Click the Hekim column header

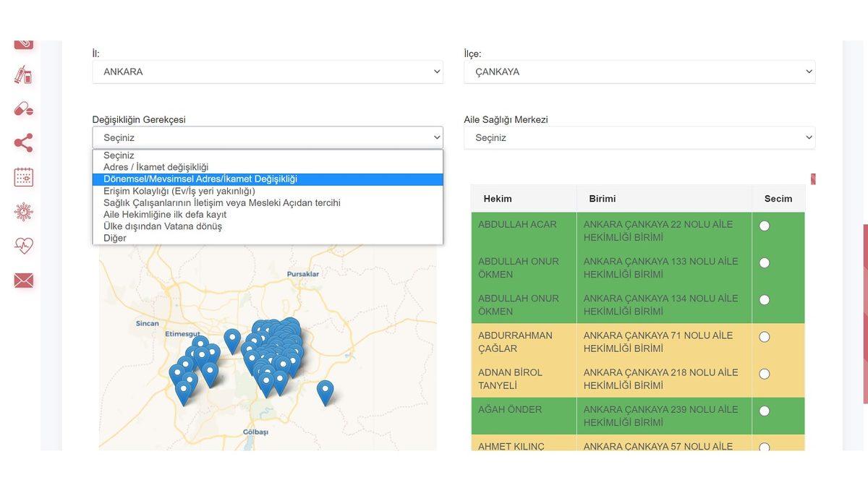tap(498, 198)
